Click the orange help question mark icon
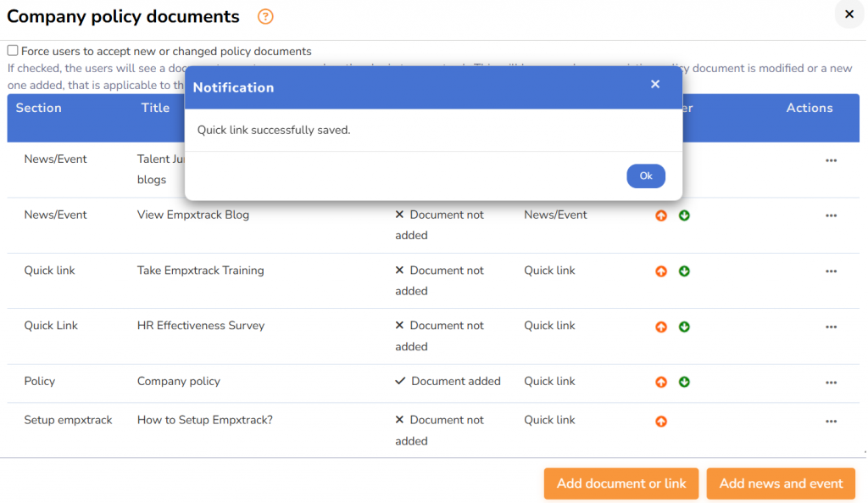 coord(265,17)
